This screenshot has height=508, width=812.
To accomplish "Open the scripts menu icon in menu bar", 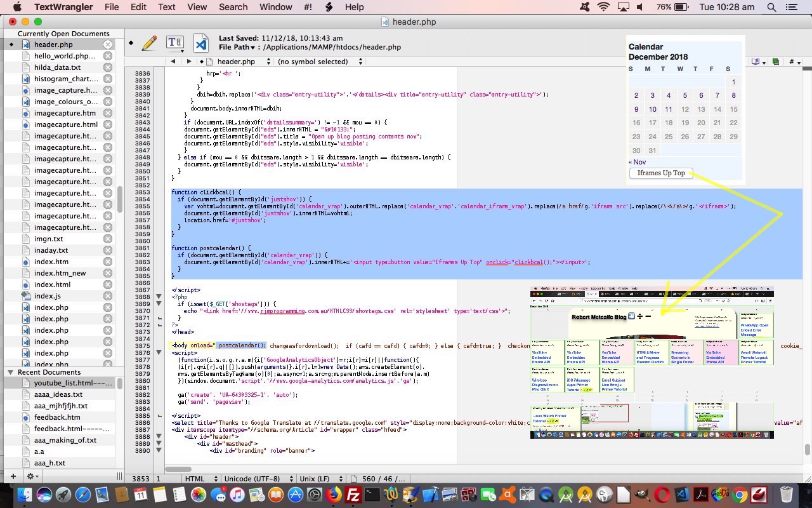I will (329, 7).
